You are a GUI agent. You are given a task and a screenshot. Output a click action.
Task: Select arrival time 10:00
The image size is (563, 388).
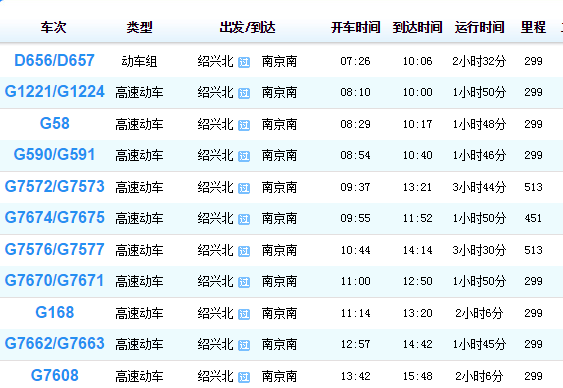[417, 93]
